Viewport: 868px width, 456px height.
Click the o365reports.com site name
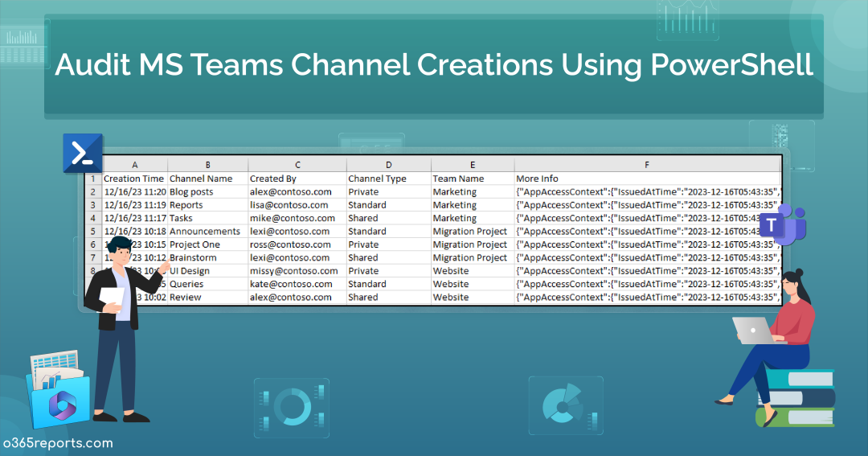pos(58,443)
